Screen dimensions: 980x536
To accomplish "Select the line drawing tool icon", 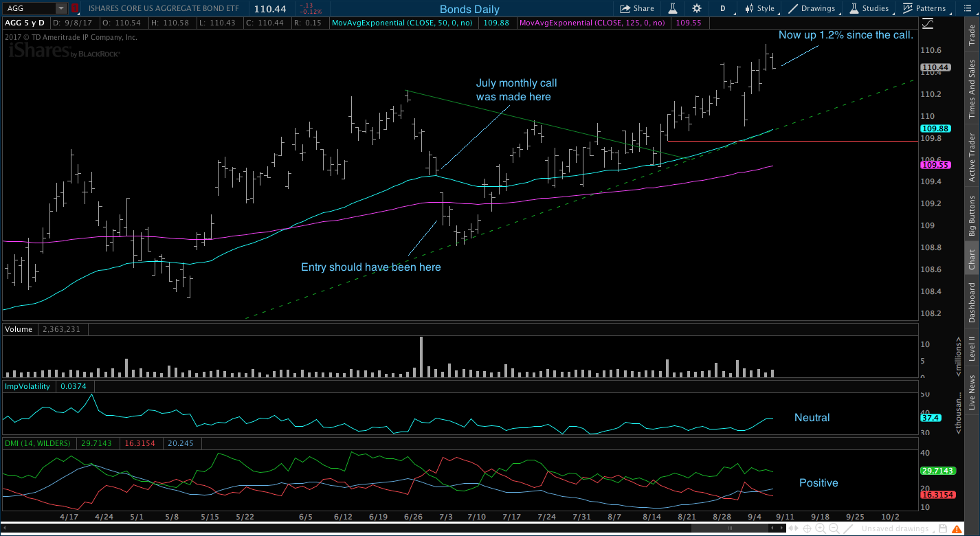I will (848, 528).
